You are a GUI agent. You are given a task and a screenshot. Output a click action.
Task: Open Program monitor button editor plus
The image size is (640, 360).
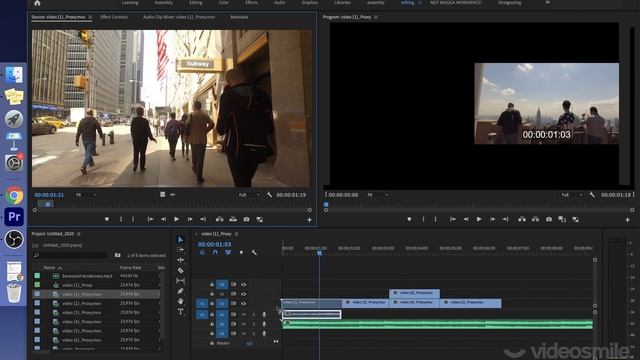(x=627, y=220)
